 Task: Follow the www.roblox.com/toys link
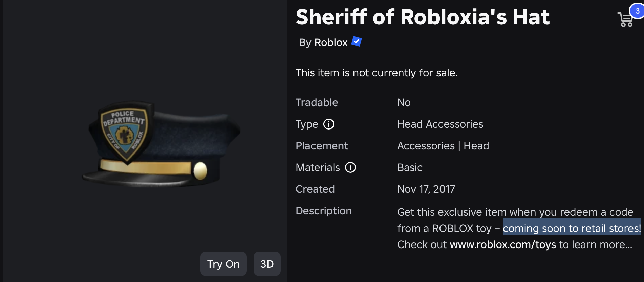[x=502, y=244]
